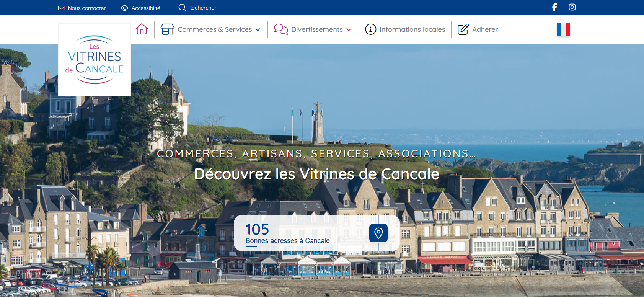Click the storefront icon for Commerces & Services
The width and height of the screenshot is (644, 297).
coord(167,29)
